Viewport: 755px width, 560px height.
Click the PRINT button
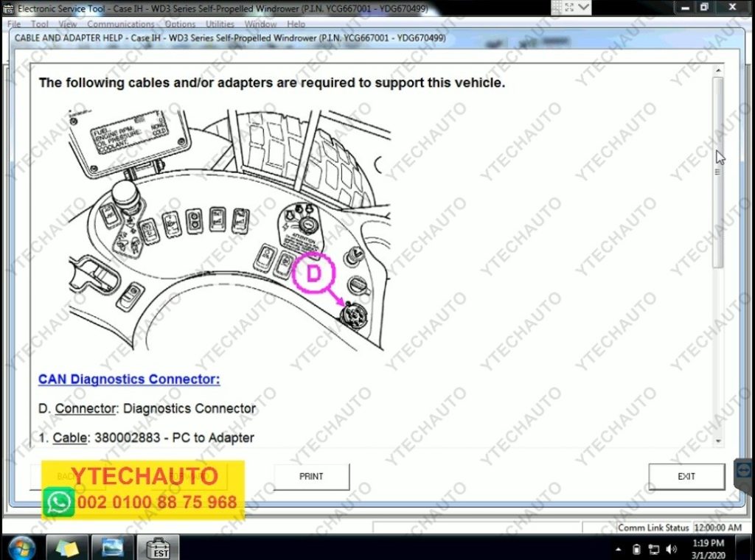pyautogui.click(x=312, y=476)
